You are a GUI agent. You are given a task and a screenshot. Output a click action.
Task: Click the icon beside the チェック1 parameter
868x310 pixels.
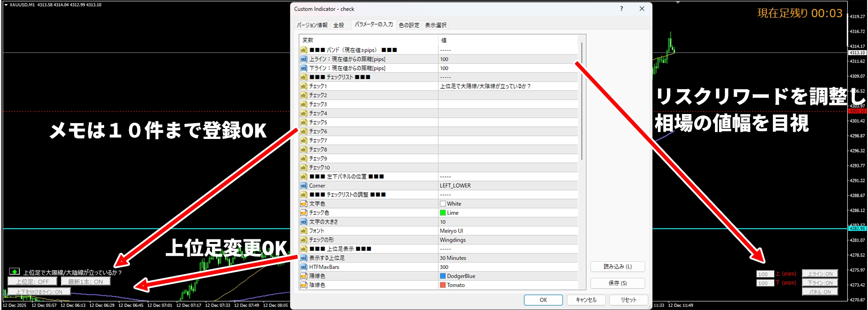click(x=303, y=86)
